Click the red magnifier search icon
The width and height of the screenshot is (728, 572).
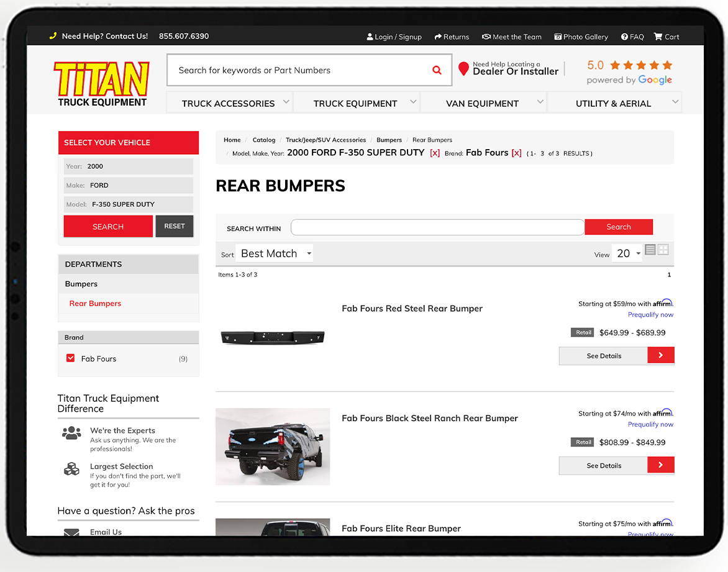click(x=437, y=70)
